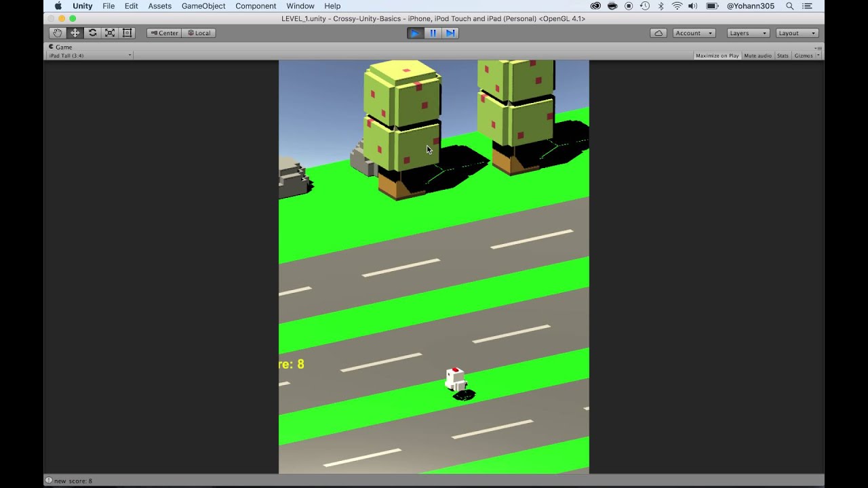Open the Help menu
This screenshot has width=868, height=488.
(x=332, y=6)
